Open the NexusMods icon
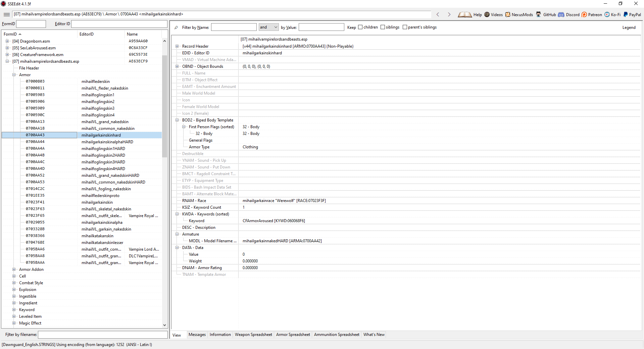The height and width of the screenshot is (349, 644). [x=508, y=14]
